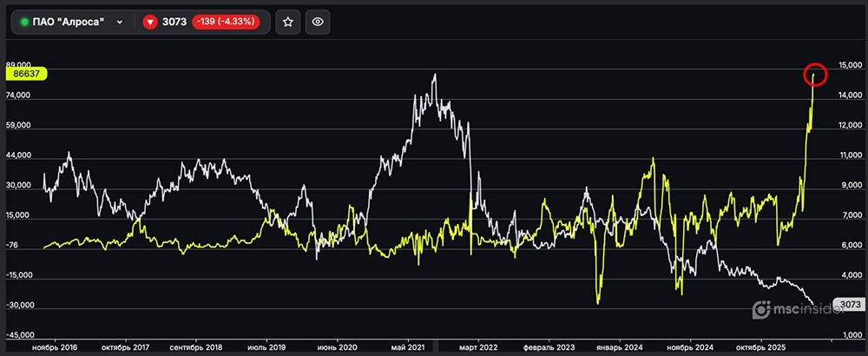Viewport: 868px width, 356px height.
Task: Click the 14,000 right axis label
Action: (x=849, y=96)
